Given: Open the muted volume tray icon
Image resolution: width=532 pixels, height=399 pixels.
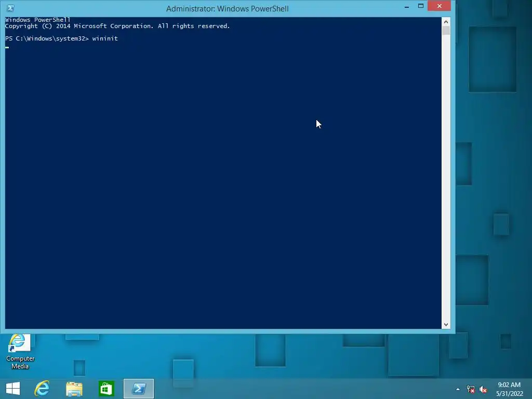Looking at the screenshot, I should pos(483,389).
